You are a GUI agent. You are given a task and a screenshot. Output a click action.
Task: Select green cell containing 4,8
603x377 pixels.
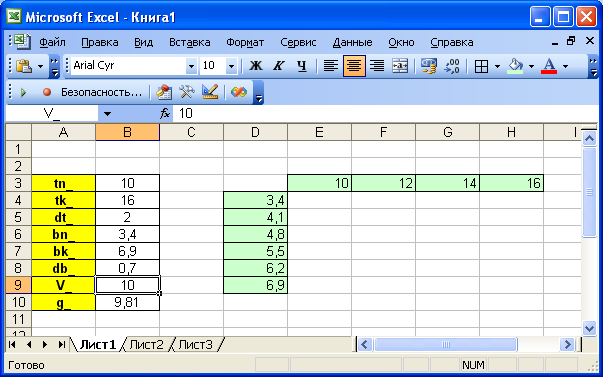[x=255, y=234]
